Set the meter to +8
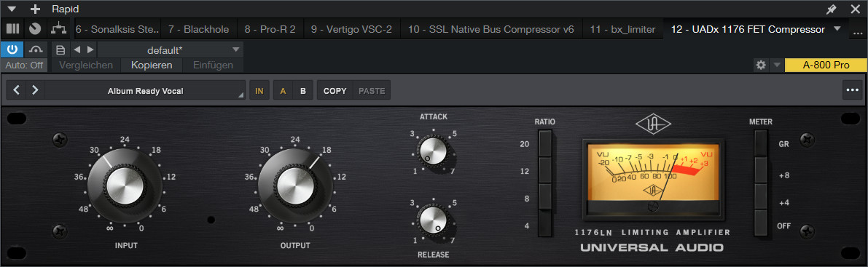 click(x=762, y=170)
